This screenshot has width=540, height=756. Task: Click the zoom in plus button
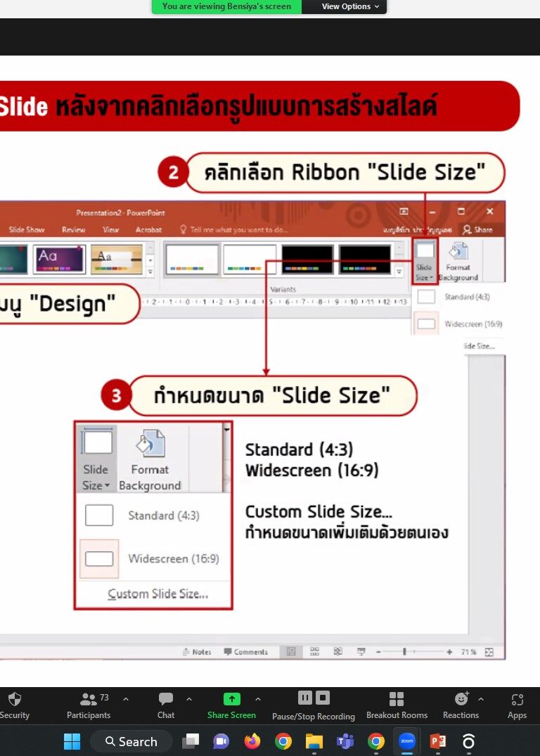449,652
